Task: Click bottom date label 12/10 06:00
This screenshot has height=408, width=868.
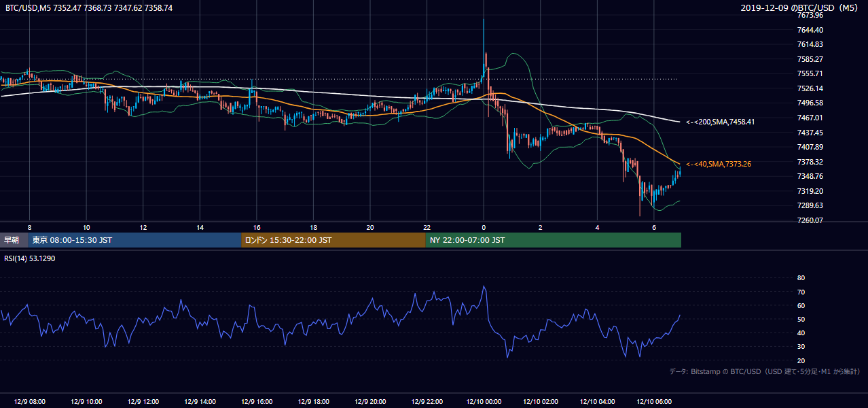Action: pyautogui.click(x=653, y=402)
